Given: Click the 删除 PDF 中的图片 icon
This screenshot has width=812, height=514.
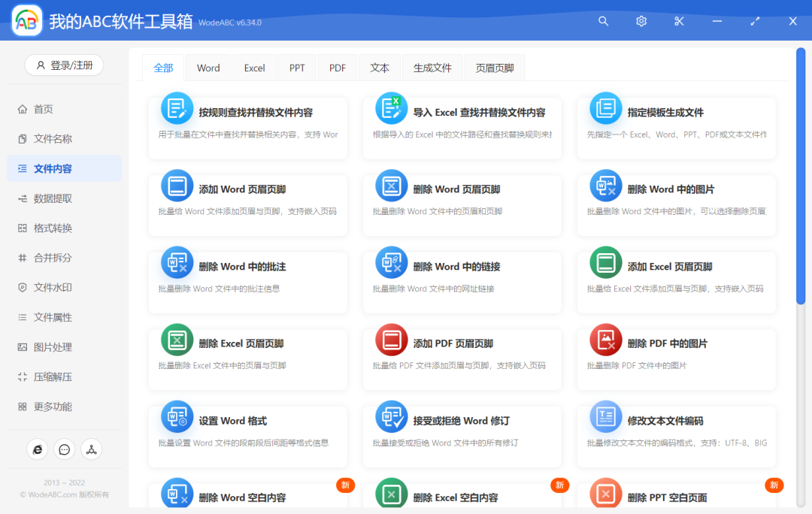Looking at the screenshot, I should coord(606,340).
